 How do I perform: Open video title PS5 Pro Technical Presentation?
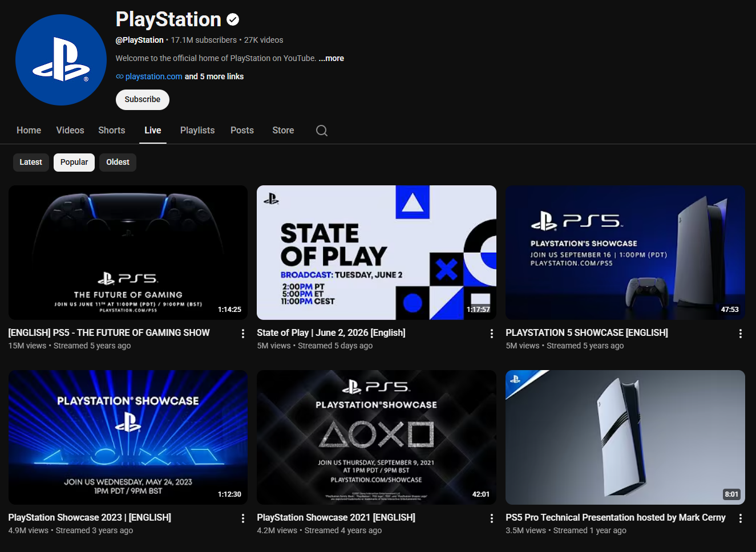616,517
